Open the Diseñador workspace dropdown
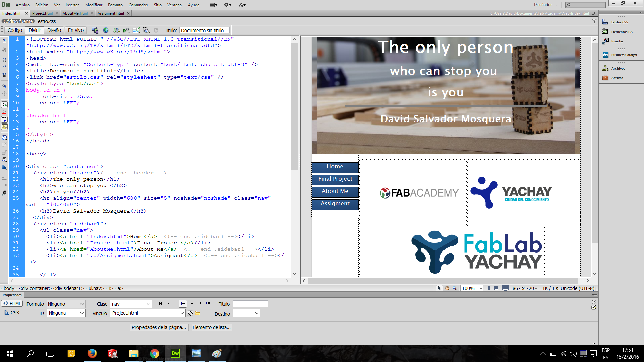The width and height of the screenshot is (644, 362). click(545, 5)
